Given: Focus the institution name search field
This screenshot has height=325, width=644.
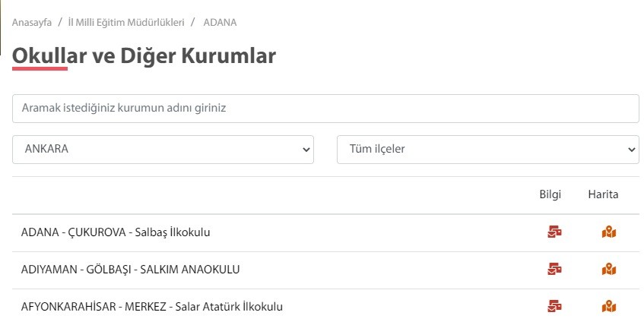Looking at the screenshot, I should [x=325, y=109].
